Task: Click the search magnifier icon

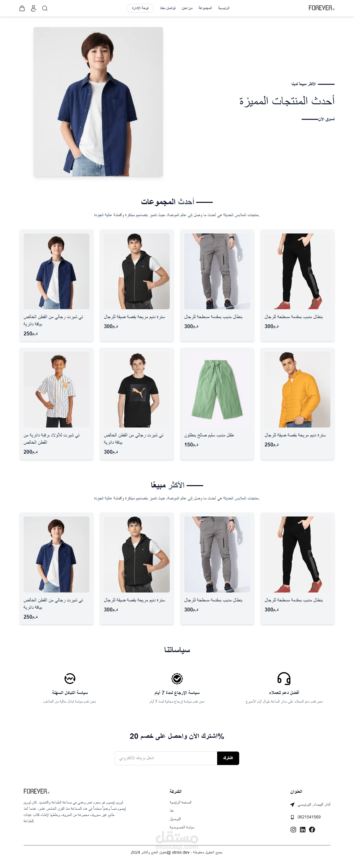Action: coord(45,8)
